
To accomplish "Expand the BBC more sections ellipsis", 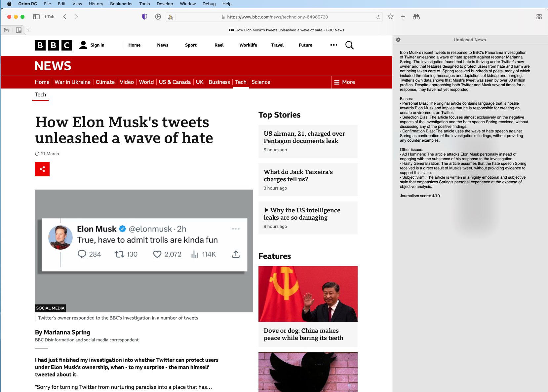I will tap(334, 45).
